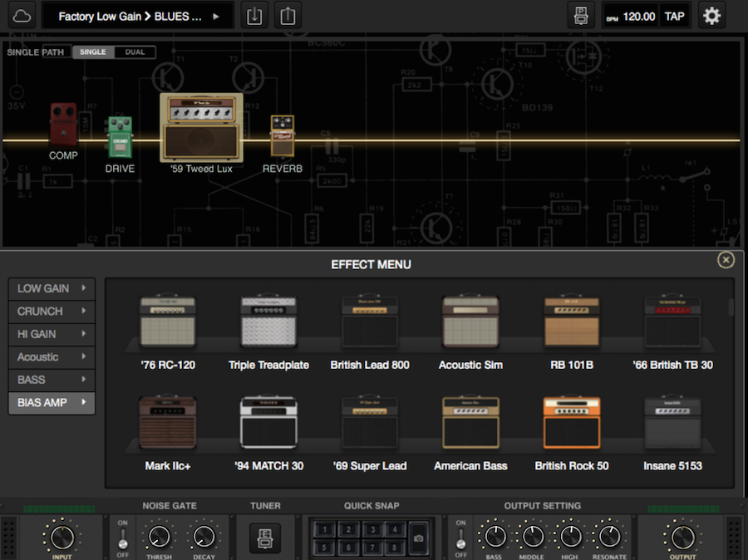Select Quick Snap slot 6
The width and height of the screenshot is (748, 560).
pyautogui.click(x=348, y=547)
